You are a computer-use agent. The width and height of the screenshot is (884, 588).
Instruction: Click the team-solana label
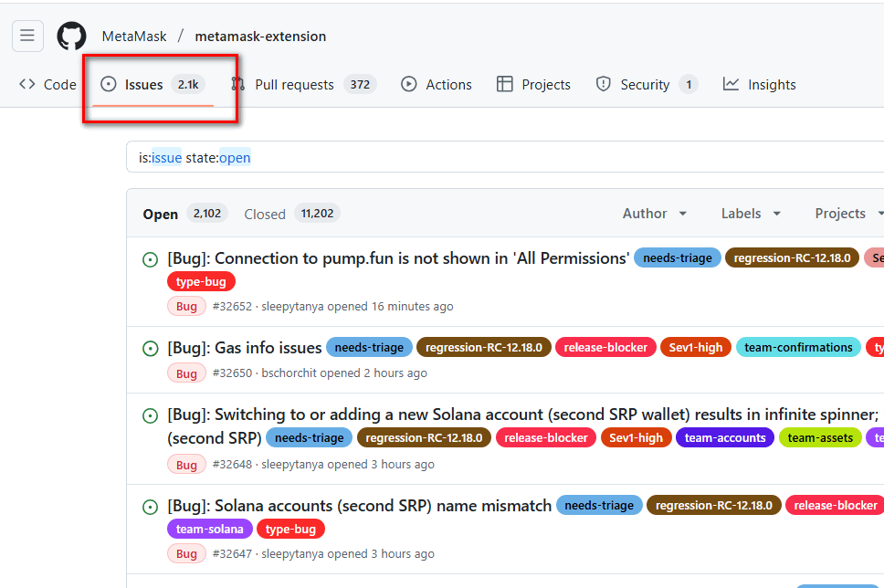210,529
